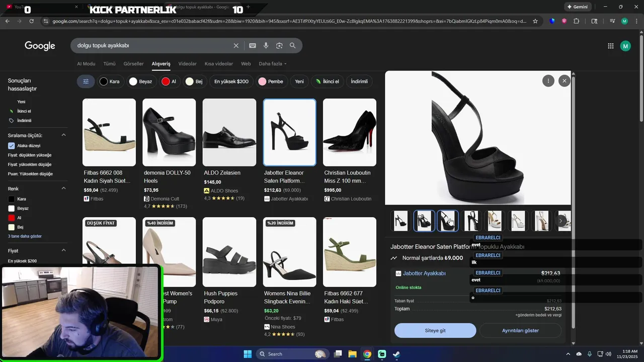Open the volume control tray icon
The width and height of the screenshot is (644, 362).
tap(608, 354)
